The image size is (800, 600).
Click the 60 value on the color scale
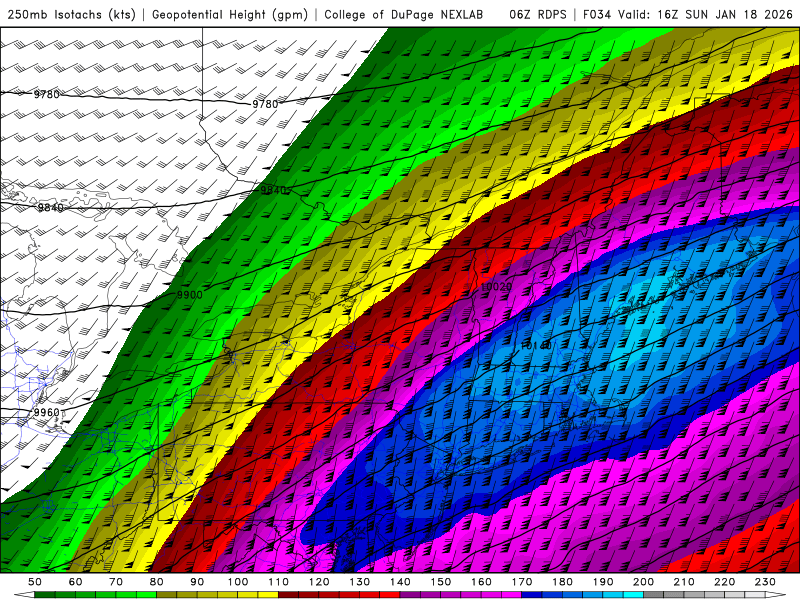point(75,582)
